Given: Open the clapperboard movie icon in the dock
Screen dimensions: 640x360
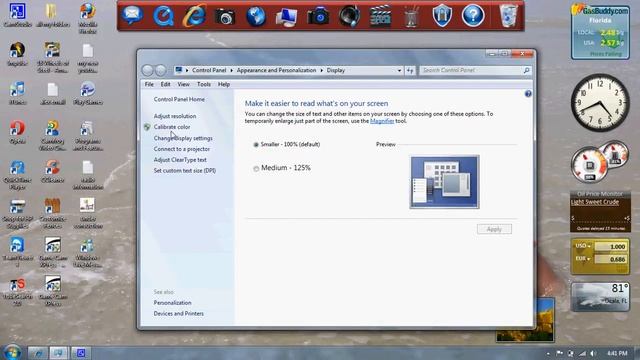Looking at the screenshot, I should click(x=380, y=16).
